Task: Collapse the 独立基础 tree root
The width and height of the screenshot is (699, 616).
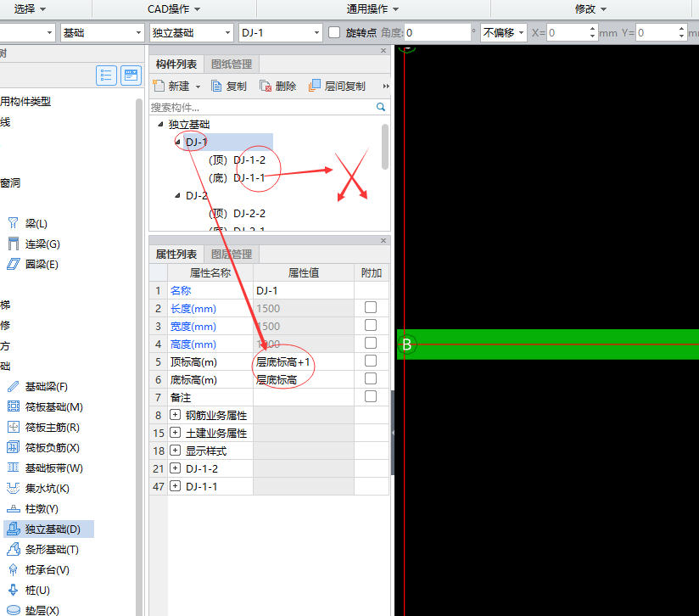Action: pos(160,125)
